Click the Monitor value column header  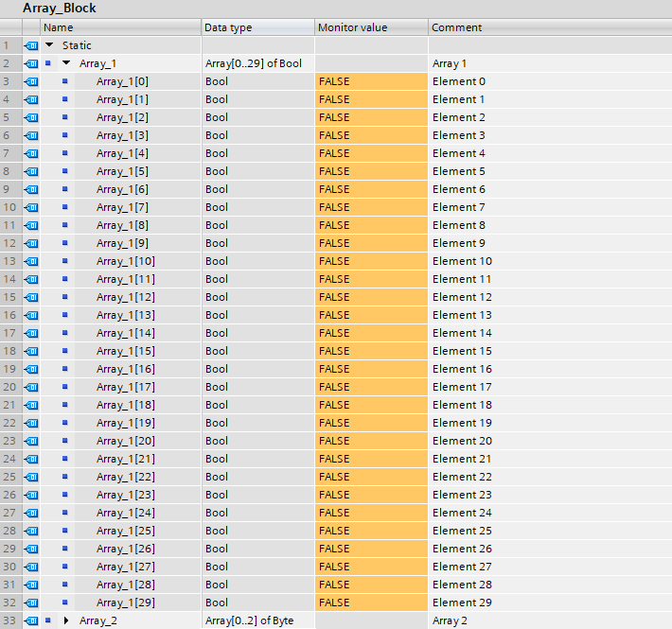pyautogui.click(x=370, y=27)
